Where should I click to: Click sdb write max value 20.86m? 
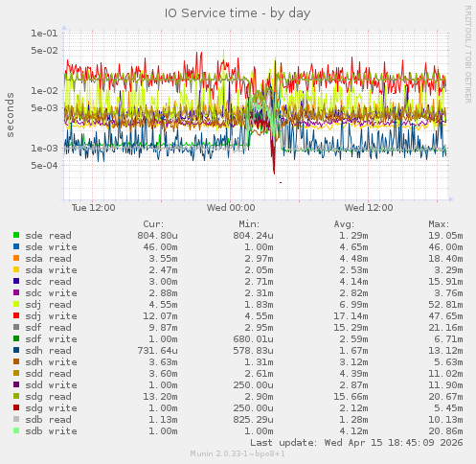tap(445, 431)
